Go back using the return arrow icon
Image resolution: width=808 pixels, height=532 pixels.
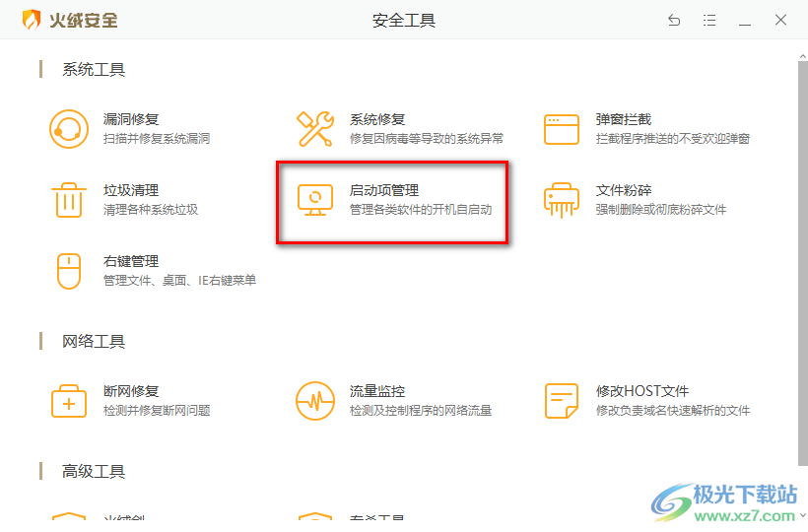674,20
